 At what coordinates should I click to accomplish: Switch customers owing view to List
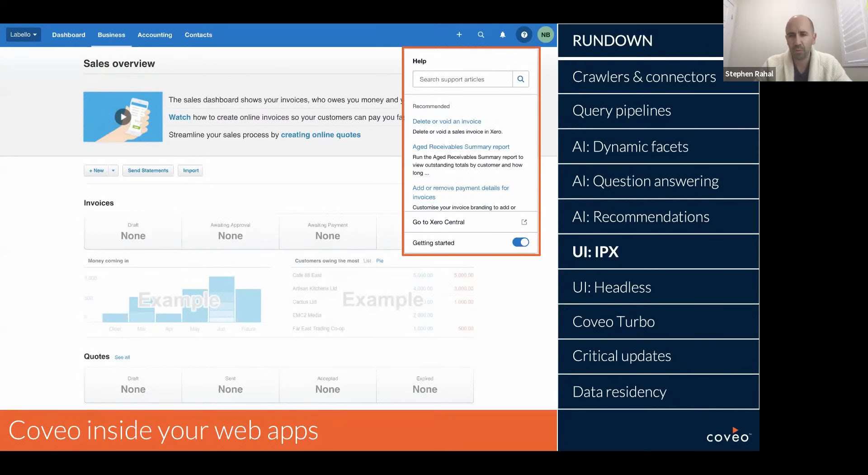coord(367,261)
